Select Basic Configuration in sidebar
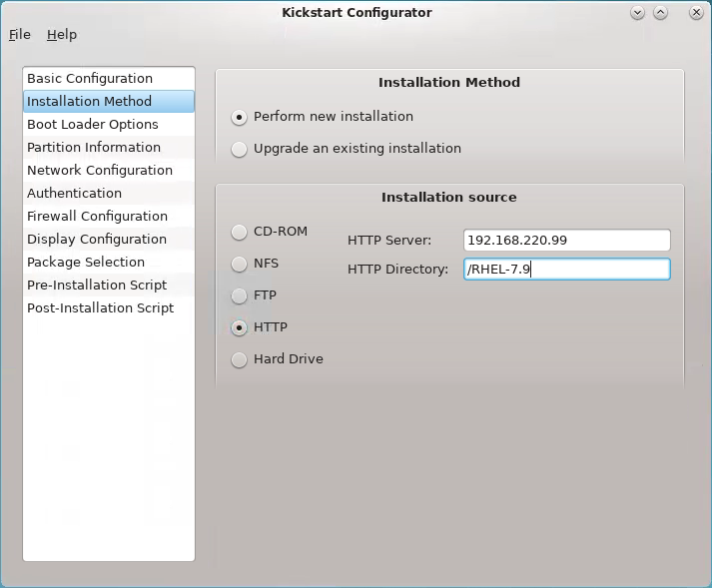Screen dimensions: 712x588 109,79
